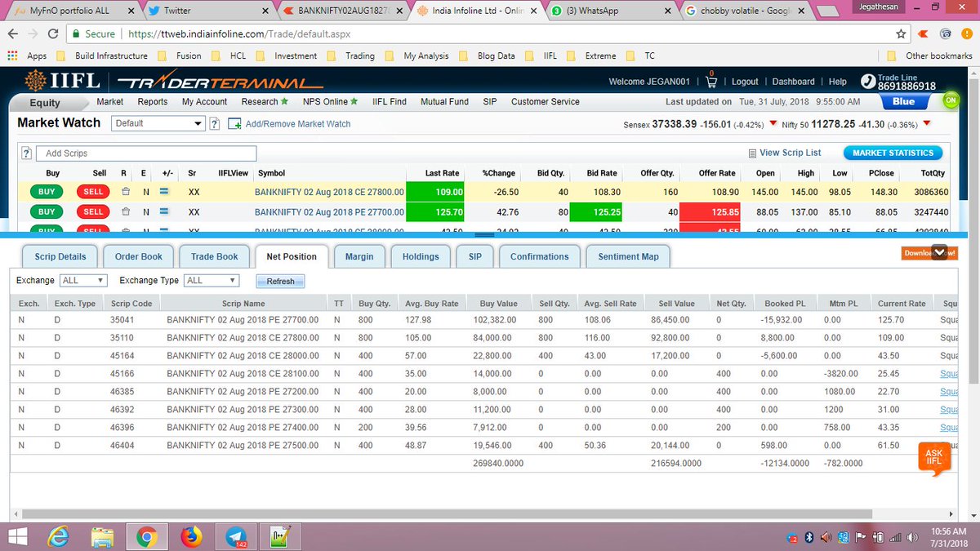The height and width of the screenshot is (551, 980).
Task: Open Other bookmarks folder
Action: coord(929,56)
